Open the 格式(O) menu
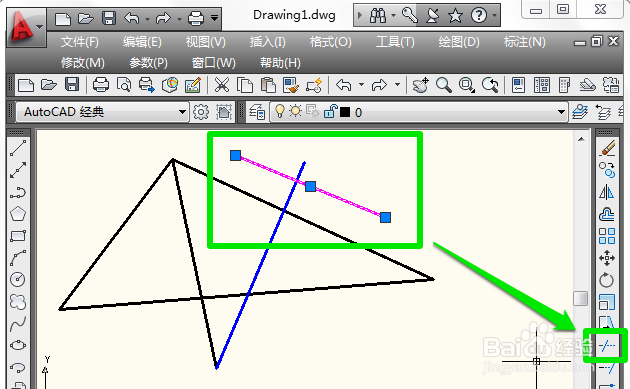The height and width of the screenshot is (389, 630). click(x=331, y=42)
